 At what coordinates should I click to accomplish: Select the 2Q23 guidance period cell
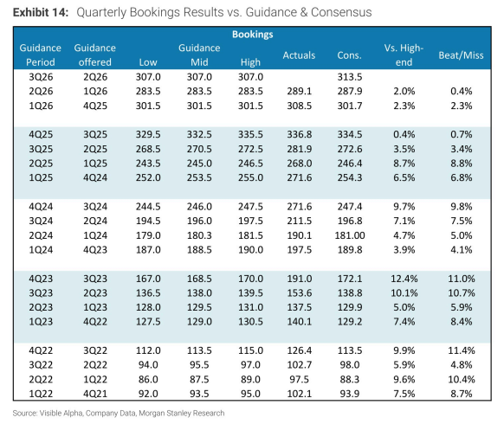(x=41, y=307)
